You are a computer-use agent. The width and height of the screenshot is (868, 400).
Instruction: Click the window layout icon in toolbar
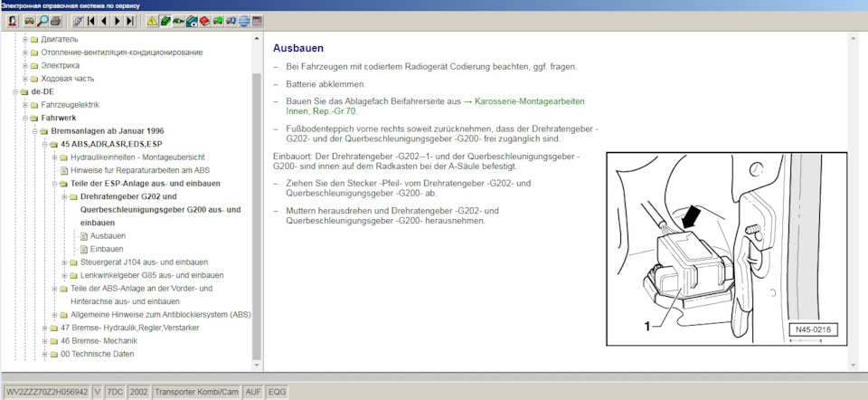(x=257, y=22)
